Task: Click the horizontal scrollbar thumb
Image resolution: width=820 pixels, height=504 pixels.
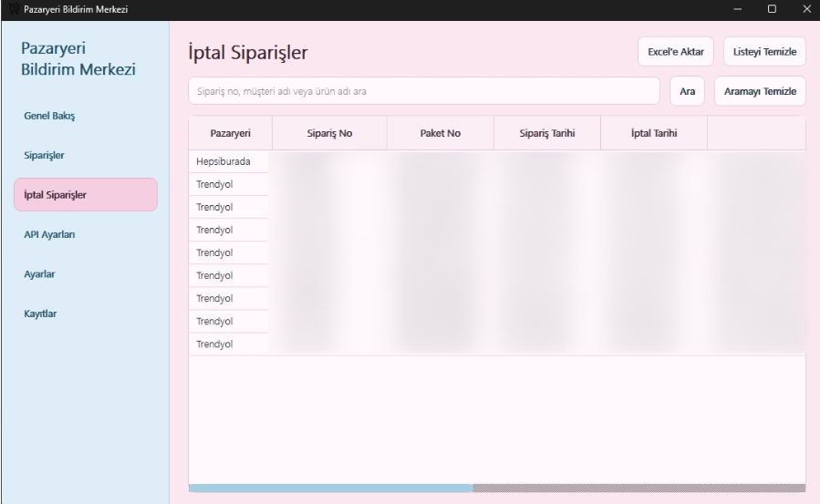Action: pyautogui.click(x=330, y=488)
